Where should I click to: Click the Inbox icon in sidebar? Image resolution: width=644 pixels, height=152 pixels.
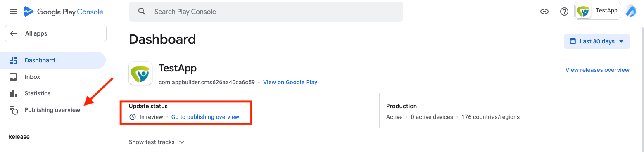pos(13,77)
